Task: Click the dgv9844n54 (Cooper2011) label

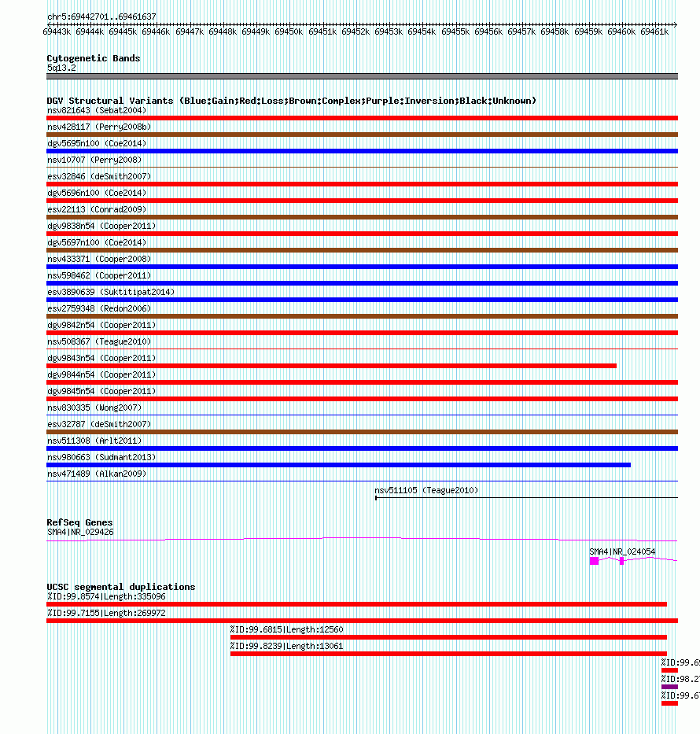Action: pyautogui.click(x=101, y=375)
